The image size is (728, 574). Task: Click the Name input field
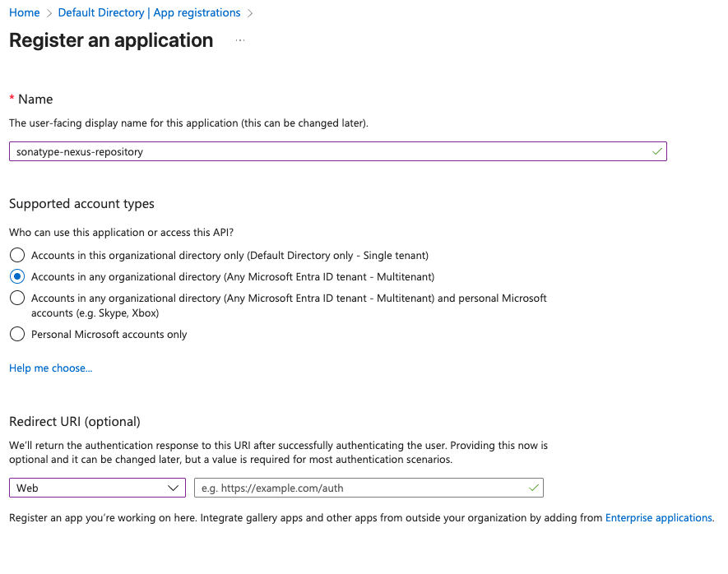338,152
